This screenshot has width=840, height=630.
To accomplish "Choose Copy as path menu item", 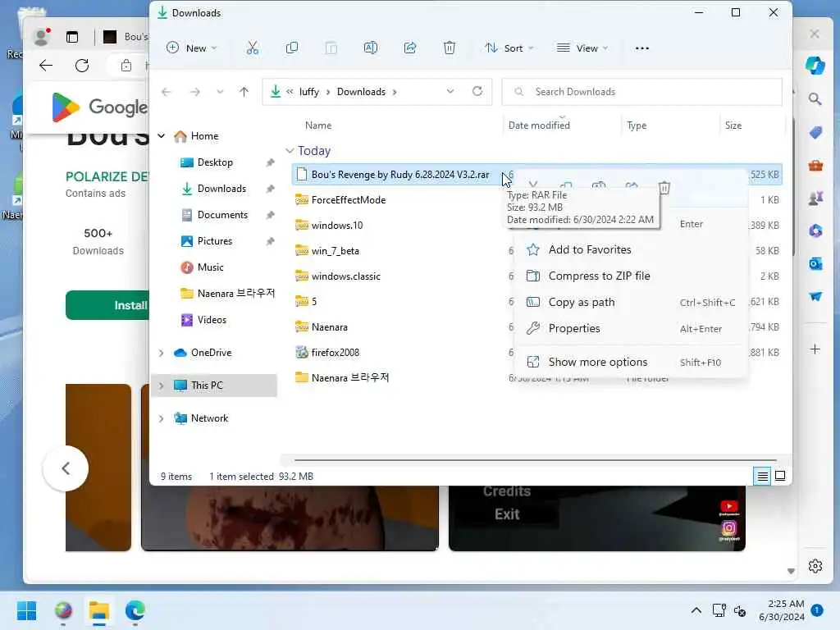I will point(631,302).
